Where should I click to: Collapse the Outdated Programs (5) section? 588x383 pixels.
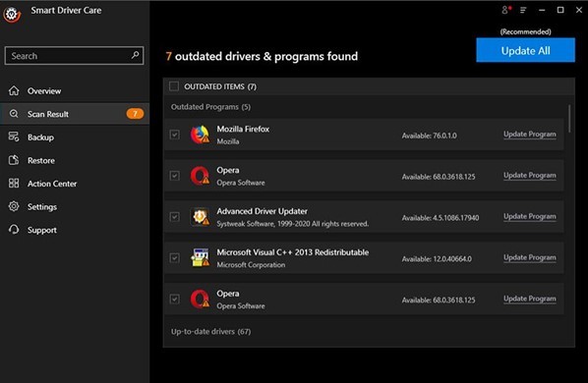[x=210, y=107]
